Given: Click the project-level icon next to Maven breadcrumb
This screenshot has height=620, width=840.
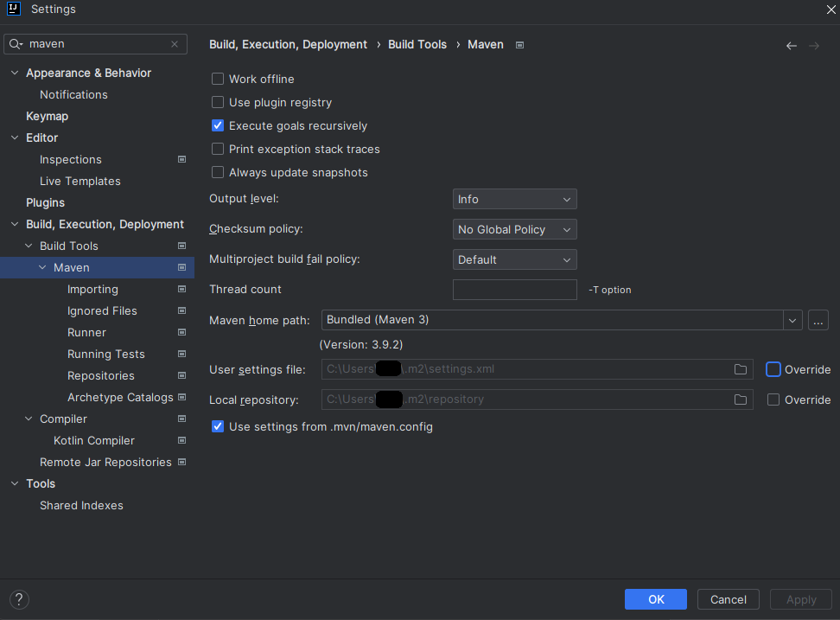Looking at the screenshot, I should 519,45.
